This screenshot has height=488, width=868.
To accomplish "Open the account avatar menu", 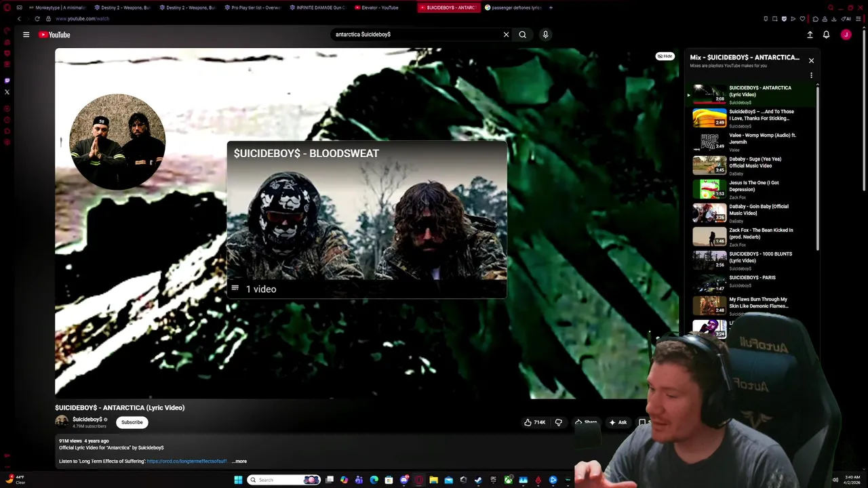I will (x=846, y=35).
